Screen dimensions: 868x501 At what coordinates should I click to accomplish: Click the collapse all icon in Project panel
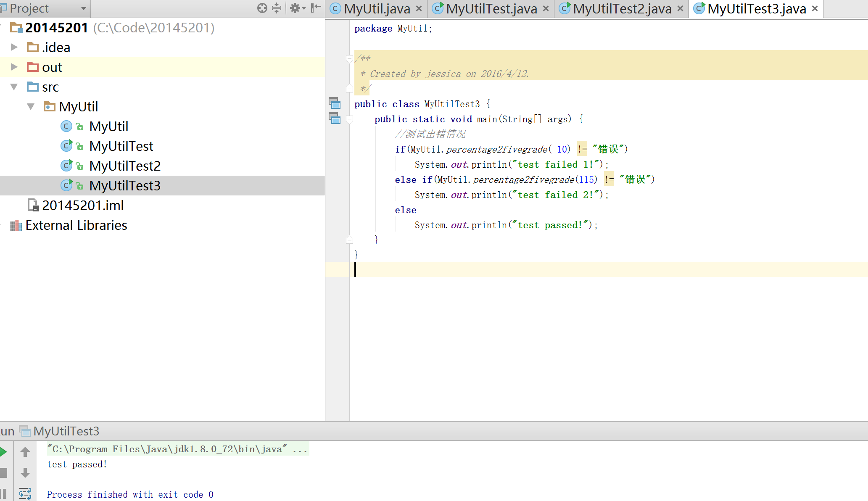point(277,8)
